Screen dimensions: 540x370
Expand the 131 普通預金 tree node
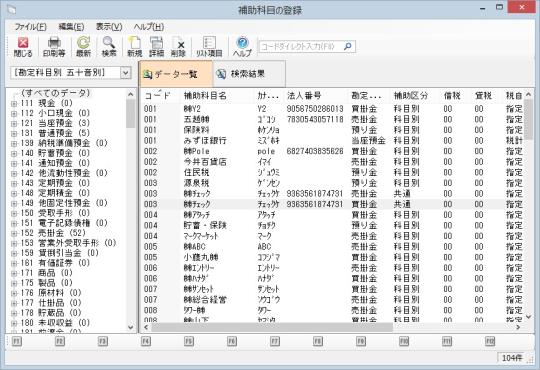click(14, 134)
